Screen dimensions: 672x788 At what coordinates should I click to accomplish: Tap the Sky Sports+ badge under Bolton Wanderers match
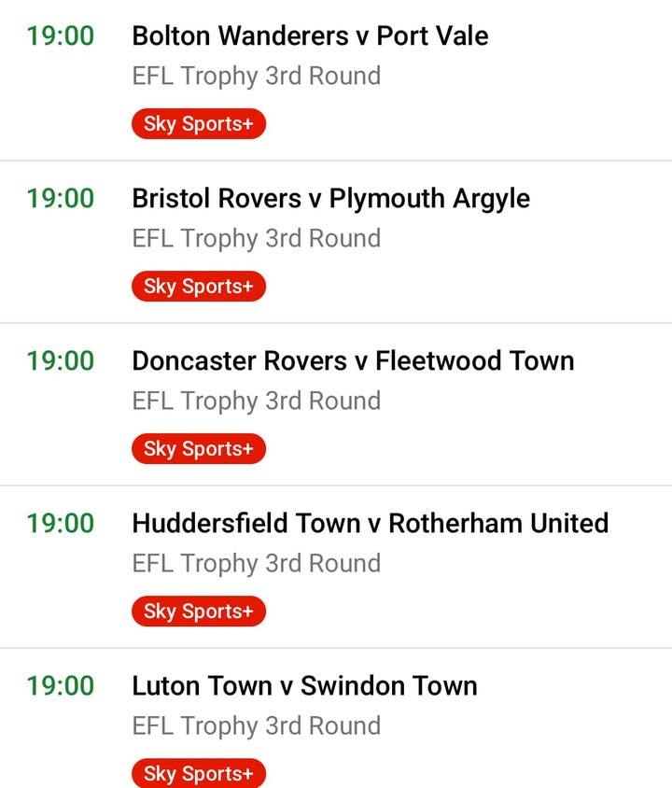(x=199, y=124)
